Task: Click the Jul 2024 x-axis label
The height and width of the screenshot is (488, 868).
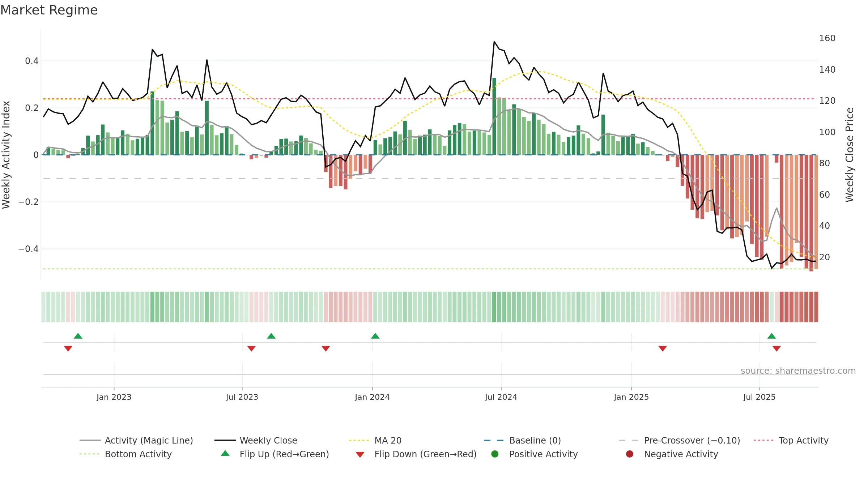Action: pyautogui.click(x=501, y=397)
